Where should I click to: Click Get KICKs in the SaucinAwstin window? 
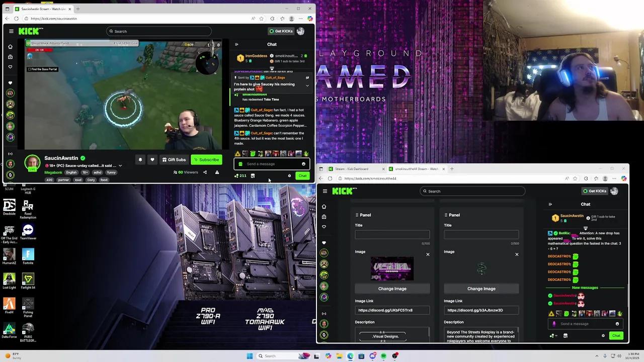(x=281, y=31)
